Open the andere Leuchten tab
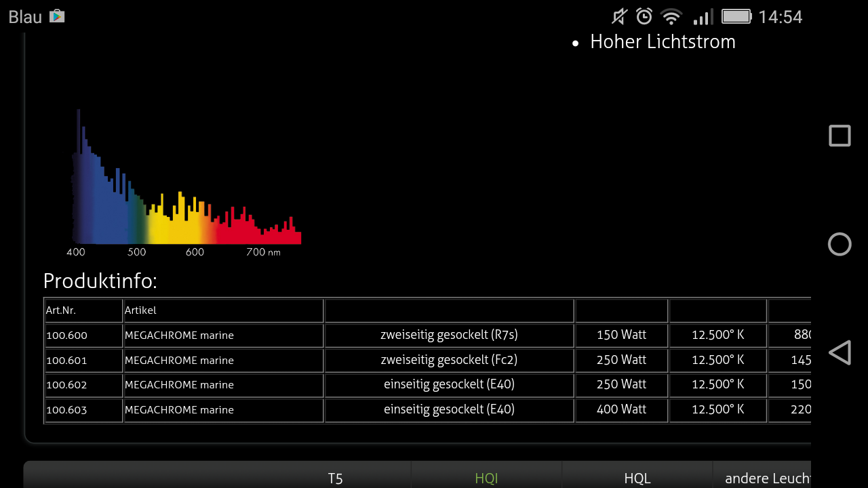Image resolution: width=868 pixels, height=488 pixels. [766, 478]
